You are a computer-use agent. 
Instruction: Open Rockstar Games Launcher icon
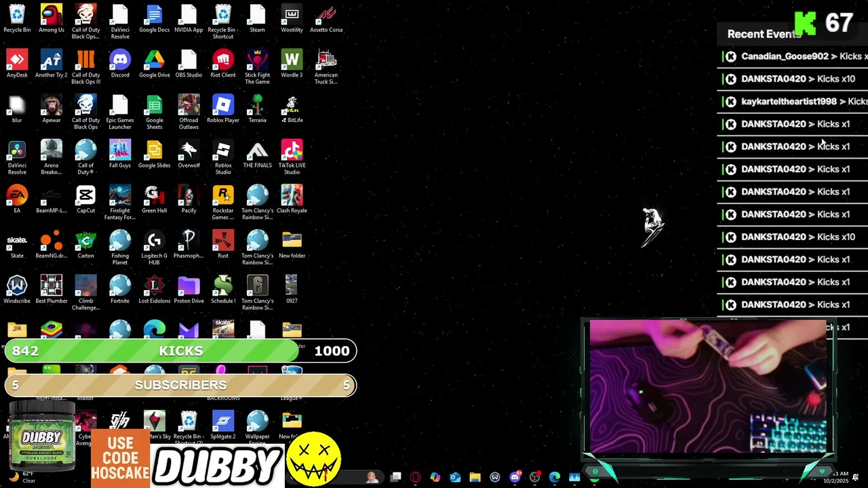point(223,202)
